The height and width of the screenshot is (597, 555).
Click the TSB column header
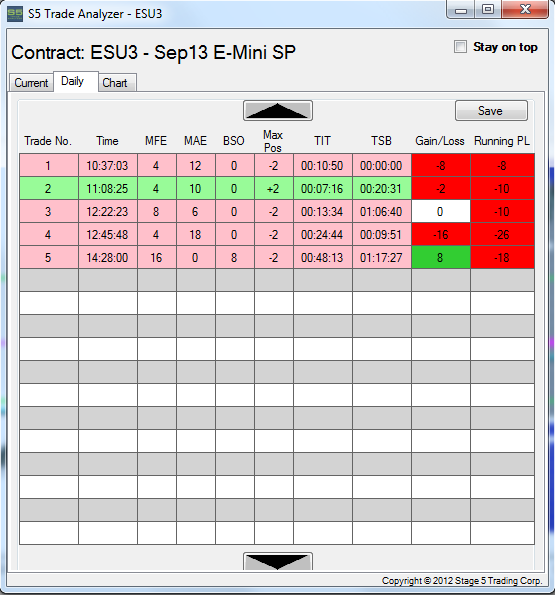coord(381,141)
